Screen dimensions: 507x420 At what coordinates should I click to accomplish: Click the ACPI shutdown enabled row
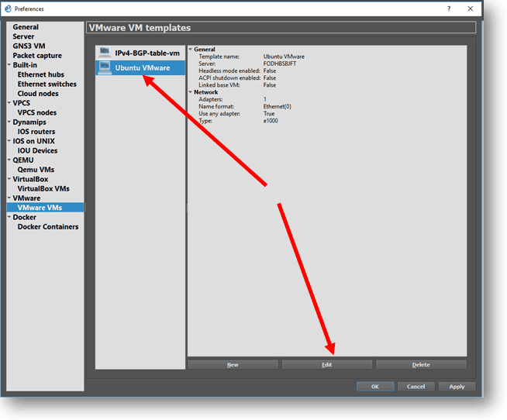click(237, 78)
